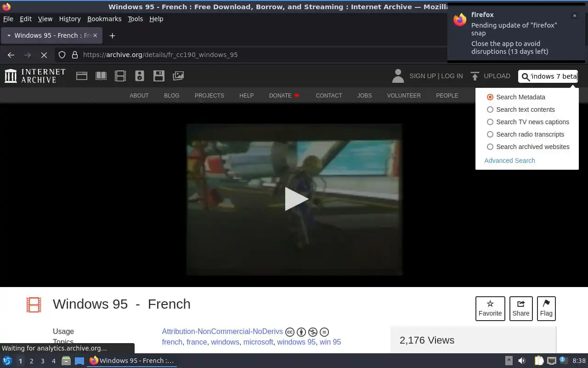This screenshot has width=588, height=368.
Task: Select the Windows 95 - French tab
Action: click(x=51, y=35)
